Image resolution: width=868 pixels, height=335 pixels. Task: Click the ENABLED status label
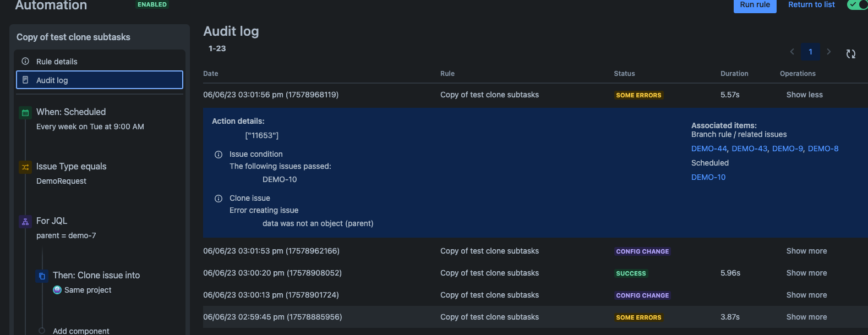click(x=152, y=4)
